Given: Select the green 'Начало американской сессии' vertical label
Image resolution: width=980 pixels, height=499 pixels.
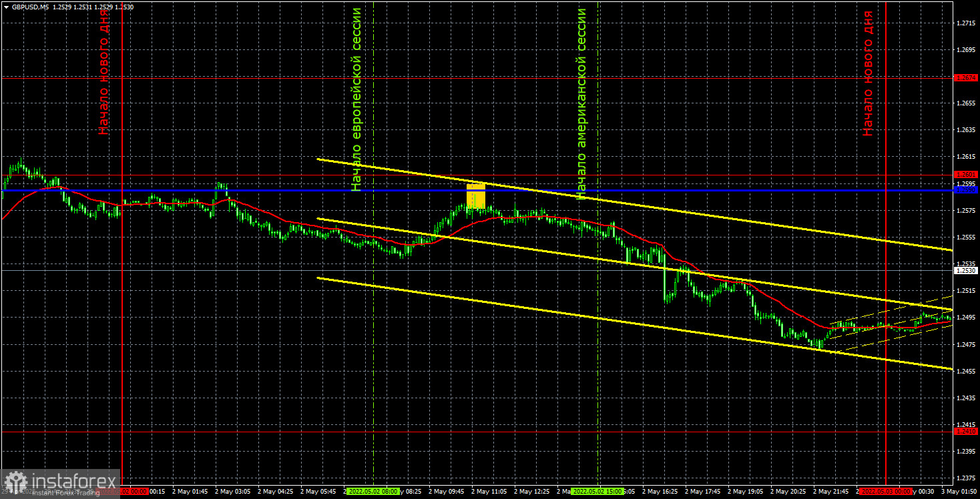Looking at the screenshot, I should pos(581,104).
